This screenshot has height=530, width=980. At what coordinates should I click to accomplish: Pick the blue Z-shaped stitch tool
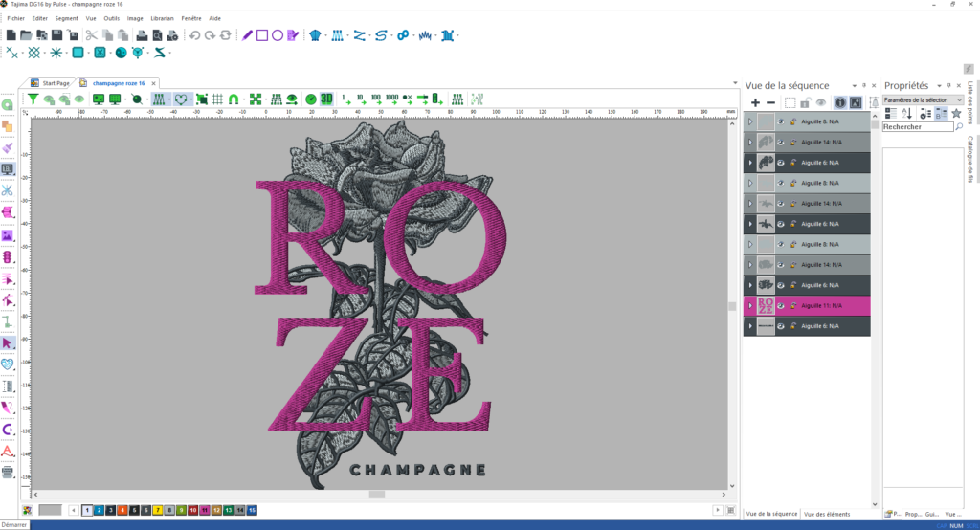(x=359, y=35)
